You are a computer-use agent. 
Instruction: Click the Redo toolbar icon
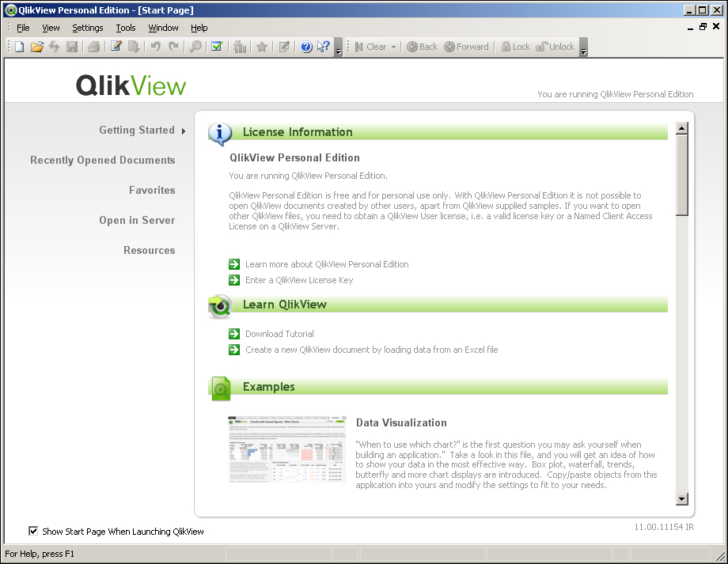[173, 46]
